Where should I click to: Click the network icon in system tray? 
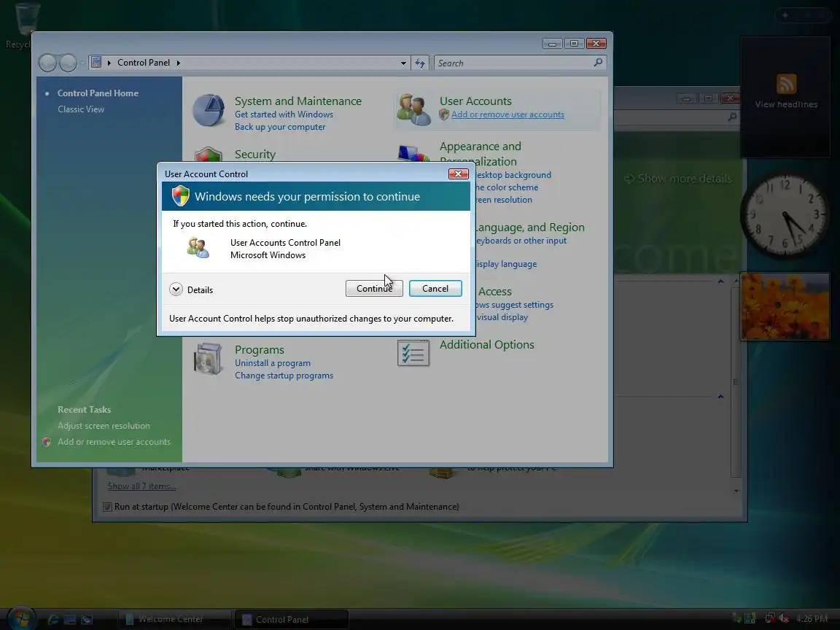click(x=770, y=619)
